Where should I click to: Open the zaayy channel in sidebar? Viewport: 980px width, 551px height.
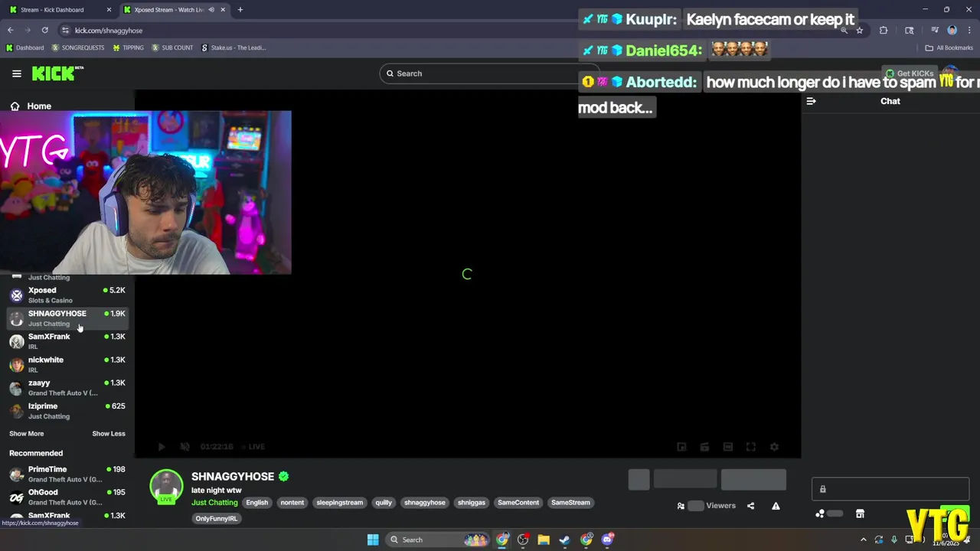67,387
